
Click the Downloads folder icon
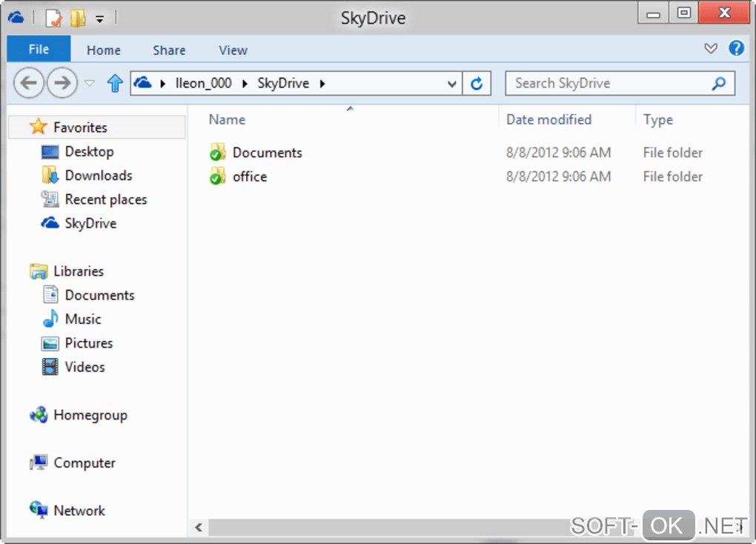[x=50, y=175]
